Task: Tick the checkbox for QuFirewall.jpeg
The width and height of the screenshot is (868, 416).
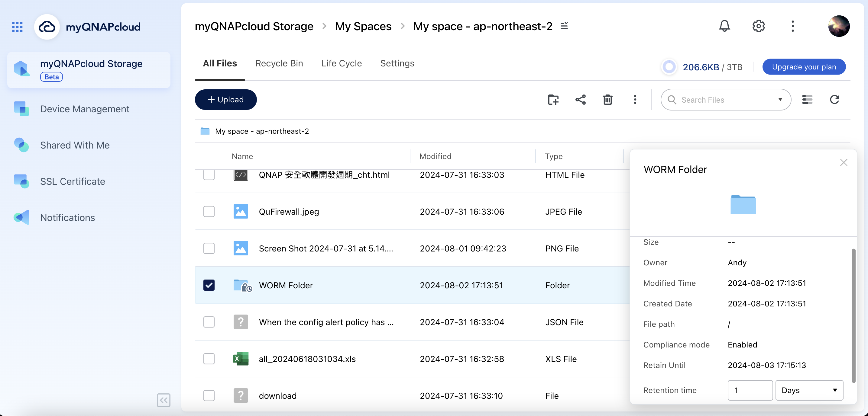Action: tap(209, 211)
